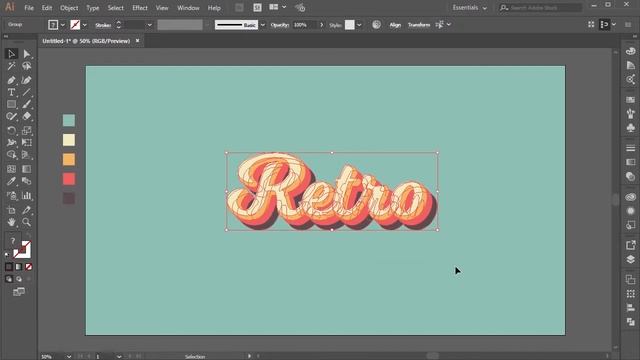Expand the Opacity slider arrow

[322, 25]
